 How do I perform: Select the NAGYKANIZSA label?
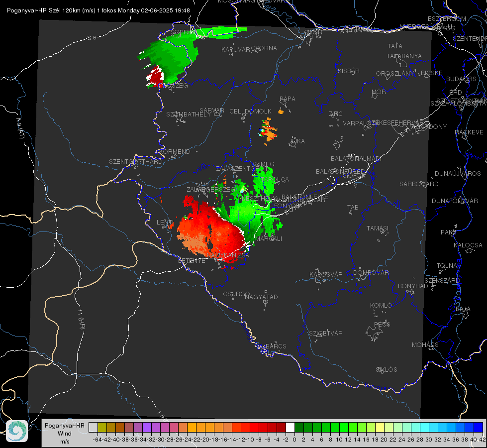(x=228, y=255)
